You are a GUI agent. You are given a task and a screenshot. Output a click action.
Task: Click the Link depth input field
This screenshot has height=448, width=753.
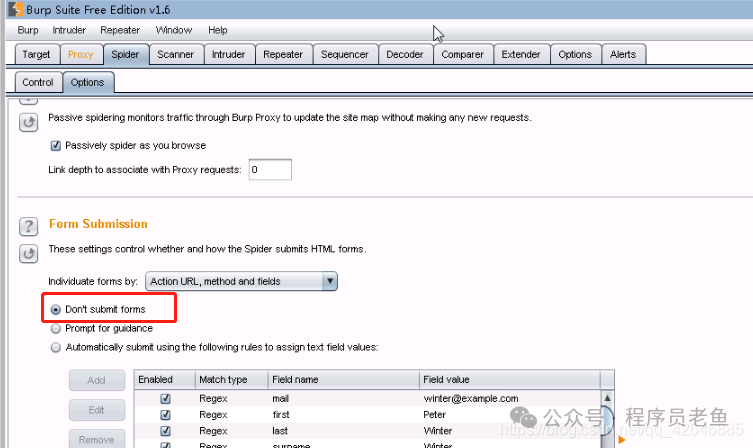point(270,170)
